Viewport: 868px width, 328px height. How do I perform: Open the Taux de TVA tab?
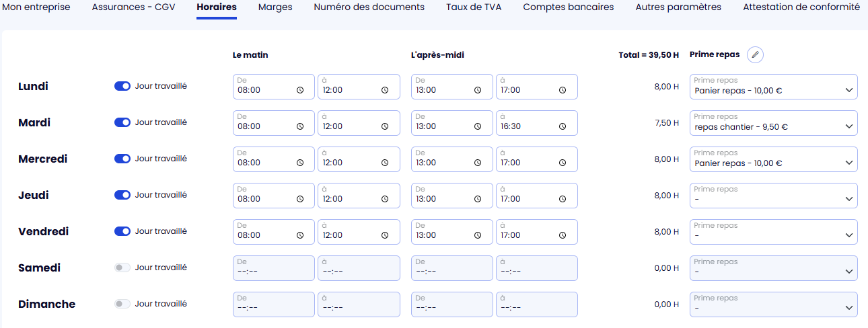click(474, 7)
